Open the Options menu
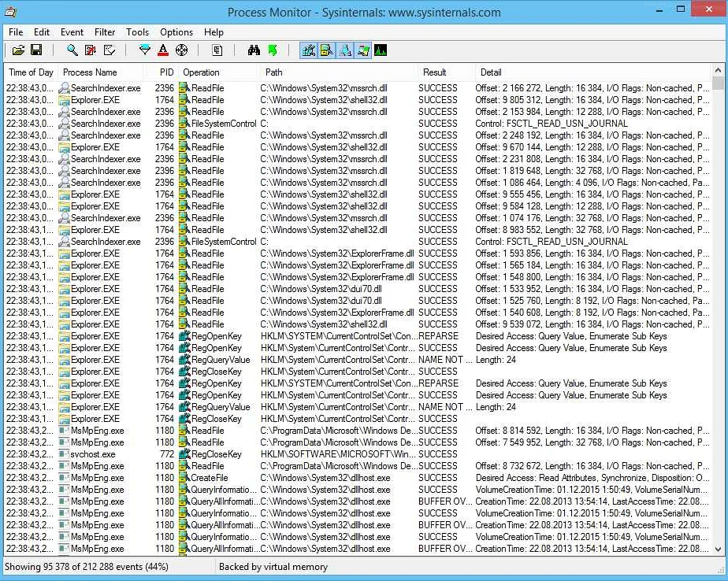 click(176, 32)
